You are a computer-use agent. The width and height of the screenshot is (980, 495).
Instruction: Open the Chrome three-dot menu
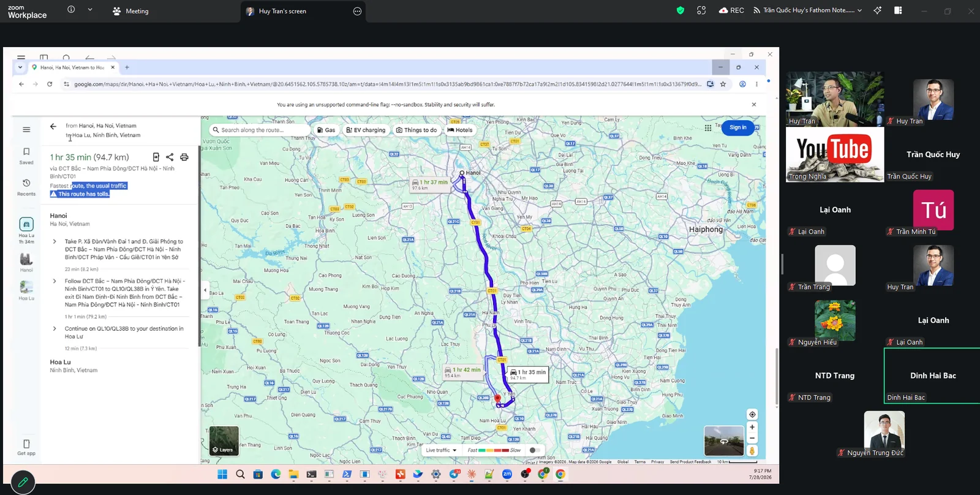[x=756, y=84]
